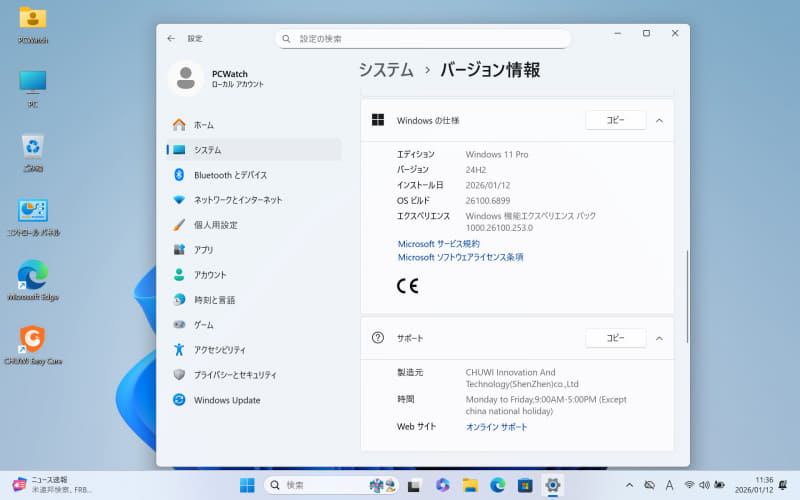
Task: Click the tray icon left of IME
Action: [649, 485]
